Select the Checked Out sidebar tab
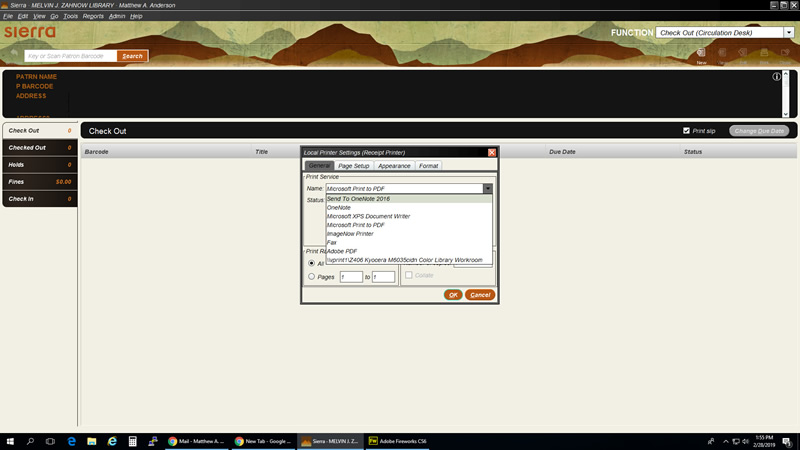800x450 pixels. point(40,147)
